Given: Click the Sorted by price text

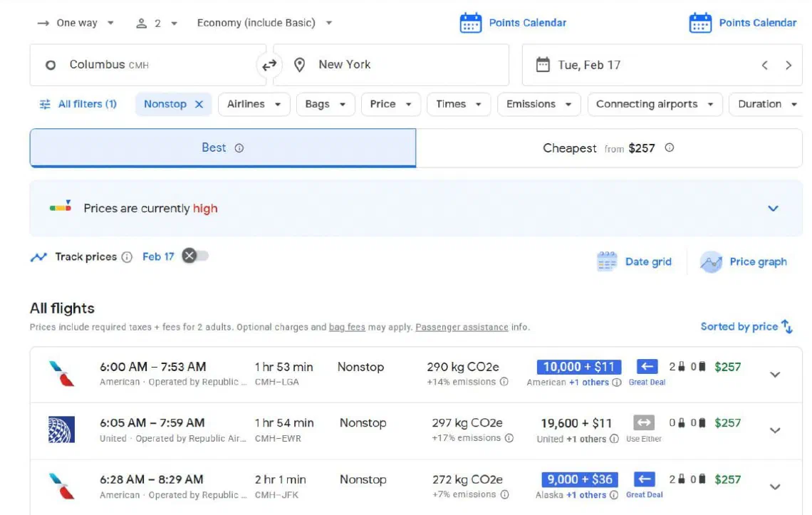Looking at the screenshot, I should click(739, 326).
